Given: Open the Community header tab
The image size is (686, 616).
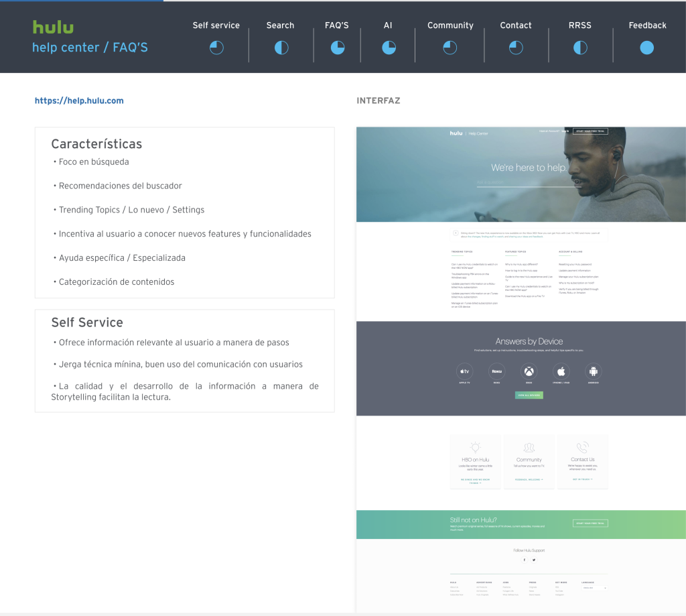Looking at the screenshot, I should [450, 25].
